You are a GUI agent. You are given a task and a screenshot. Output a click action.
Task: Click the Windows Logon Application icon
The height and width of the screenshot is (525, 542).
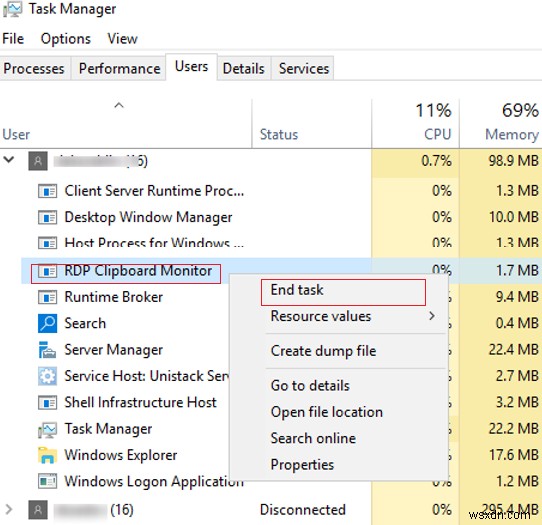coord(47,481)
